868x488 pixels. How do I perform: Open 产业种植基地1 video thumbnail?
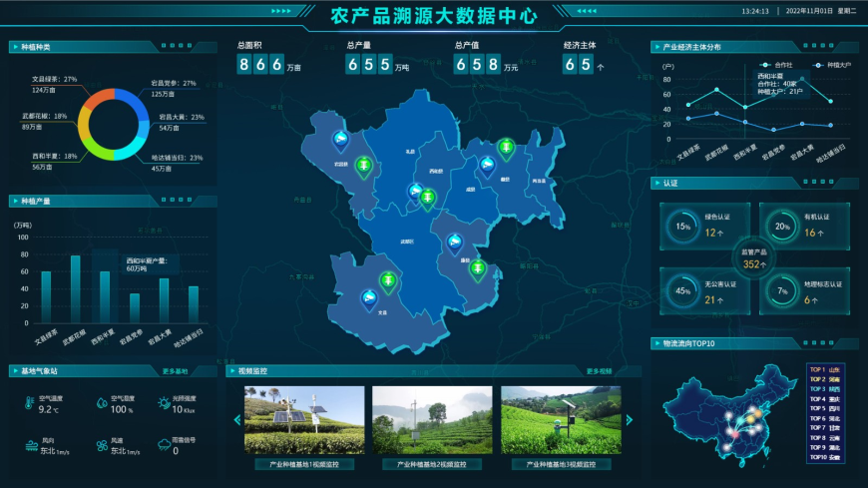pos(304,420)
